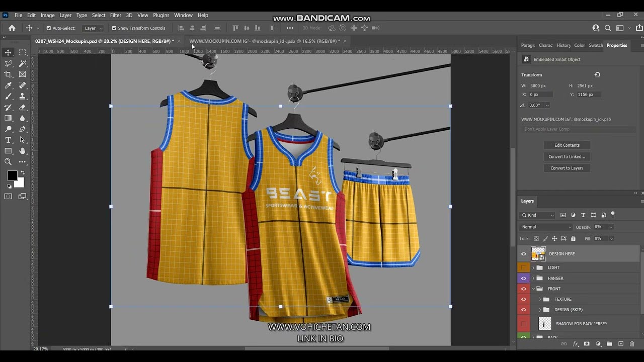This screenshot has width=644, height=362.
Task: Add layer mask from Layers panel bottom
Action: click(x=587, y=344)
